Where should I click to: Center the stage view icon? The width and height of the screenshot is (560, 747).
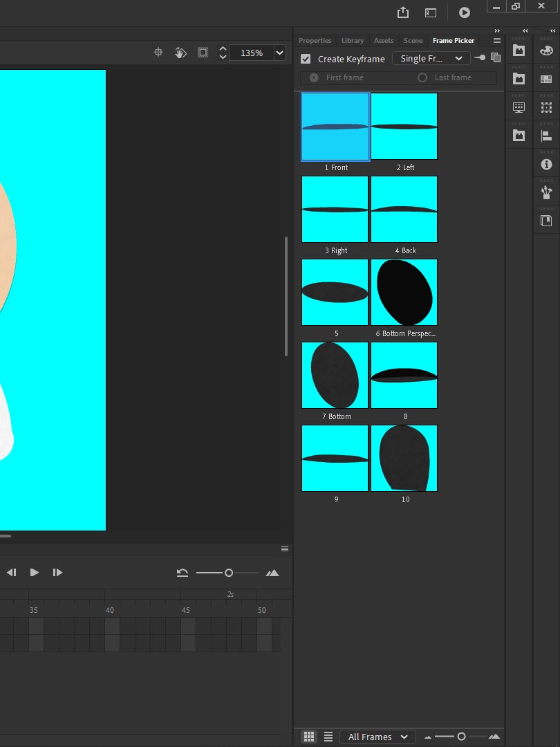(x=158, y=53)
